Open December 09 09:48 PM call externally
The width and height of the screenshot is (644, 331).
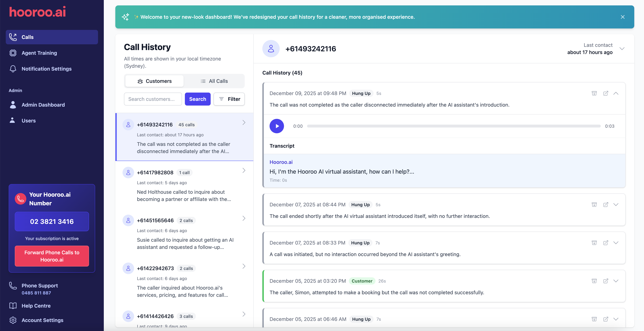(605, 93)
